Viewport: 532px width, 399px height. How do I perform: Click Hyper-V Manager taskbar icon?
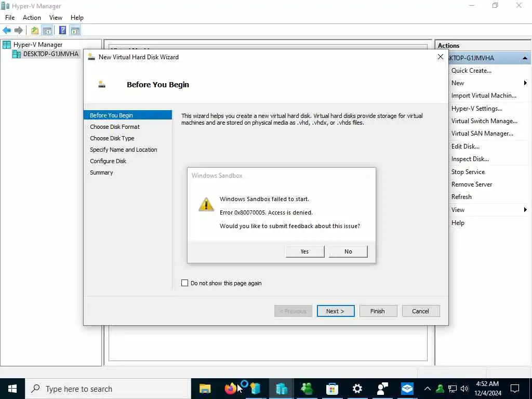click(281, 389)
